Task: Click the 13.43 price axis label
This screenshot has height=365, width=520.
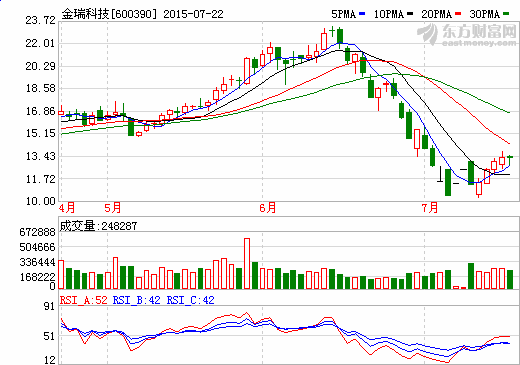Action: [x=40, y=156]
